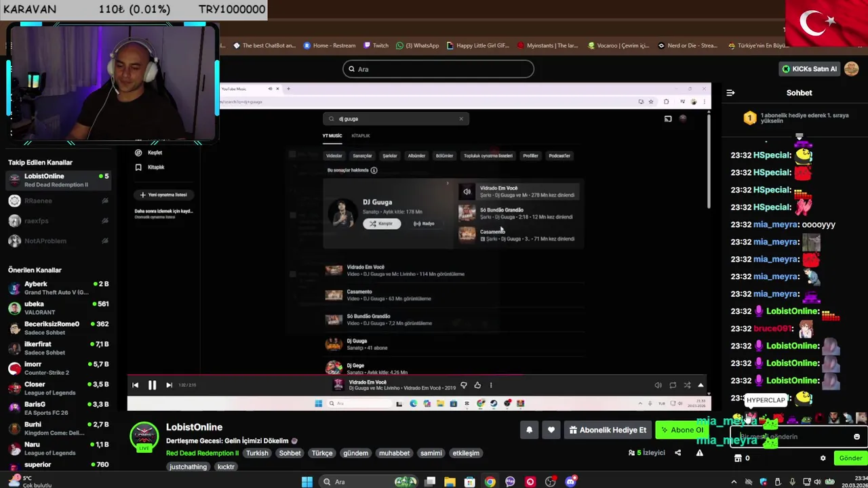Screen dimensions: 868x488
Task: Click 'KICKs Satın Al' button
Action: [810, 69]
